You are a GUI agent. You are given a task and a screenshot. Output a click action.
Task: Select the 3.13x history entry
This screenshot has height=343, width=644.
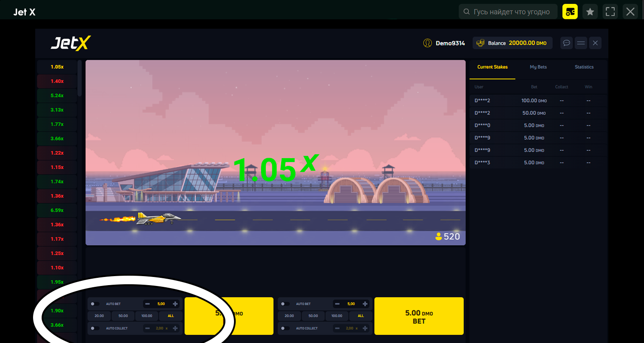[x=57, y=110]
